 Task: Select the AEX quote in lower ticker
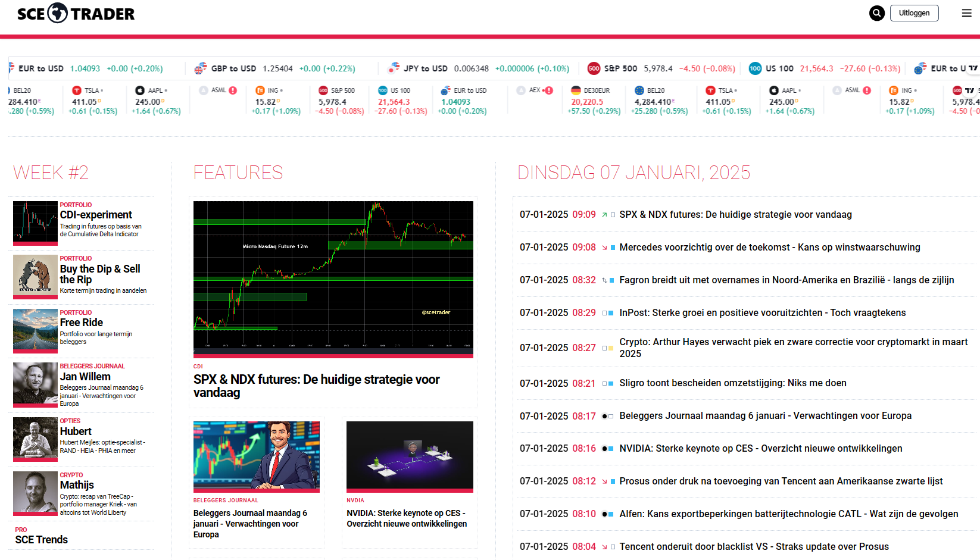click(x=535, y=90)
